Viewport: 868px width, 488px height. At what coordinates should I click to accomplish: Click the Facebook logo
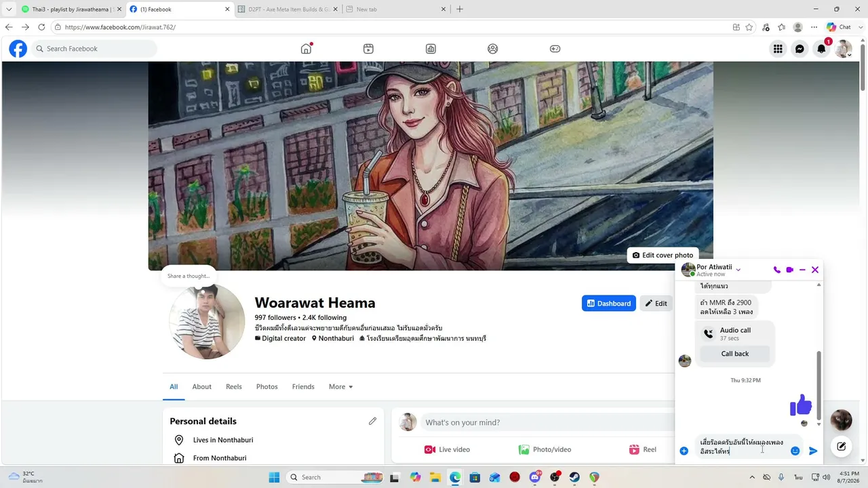click(x=18, y=49)
